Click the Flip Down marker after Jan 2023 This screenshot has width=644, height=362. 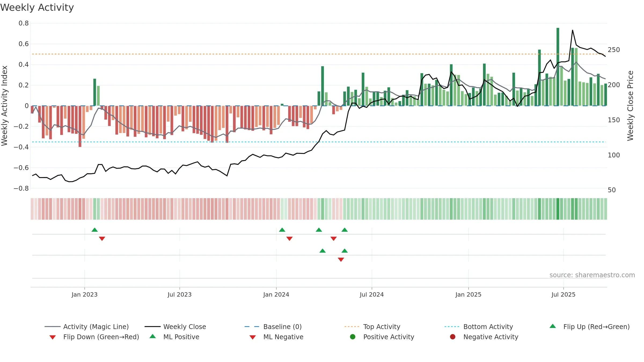102,239
